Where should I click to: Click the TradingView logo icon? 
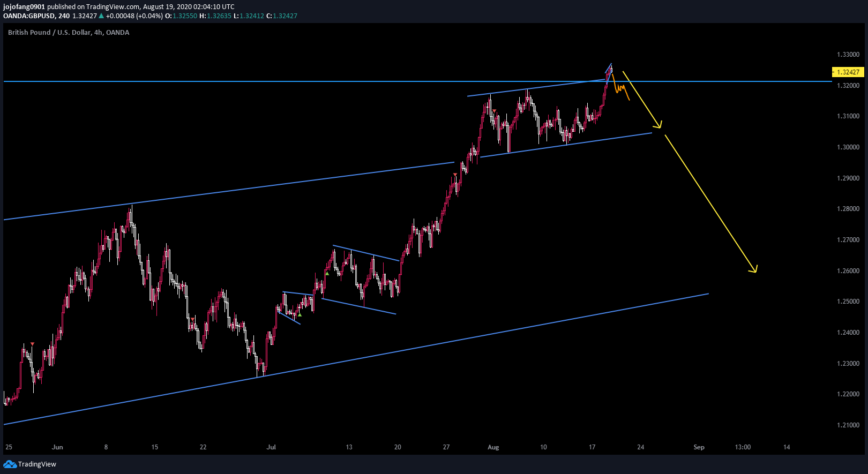pyautogui.click(x=10, y=464)
